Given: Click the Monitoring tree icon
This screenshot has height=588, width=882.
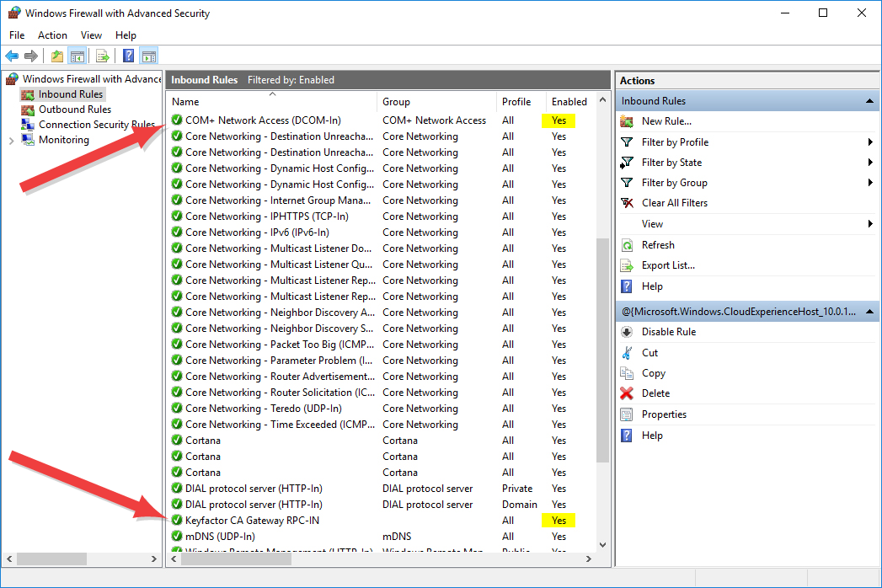Looking at the screenshot, I should click(28, 139).
